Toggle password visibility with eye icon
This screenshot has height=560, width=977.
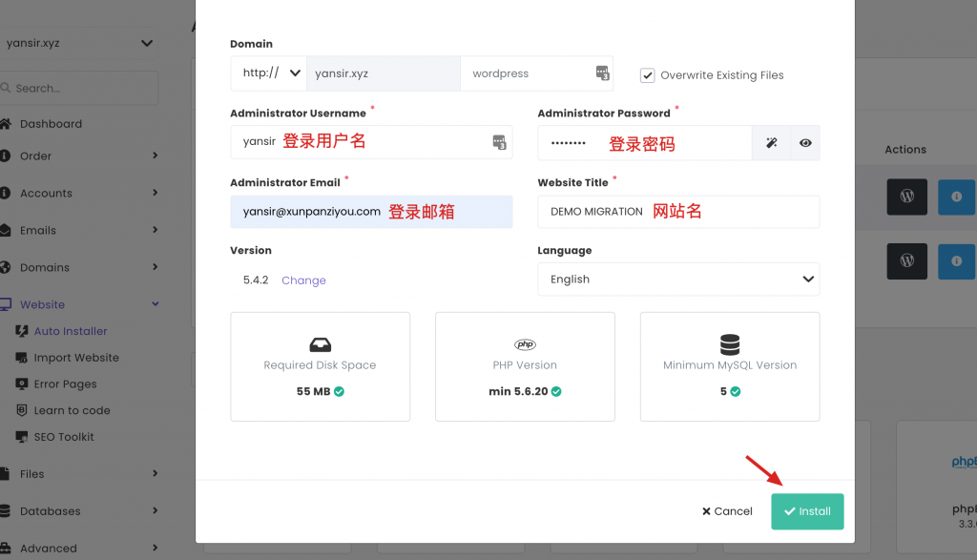tap(805, 143)
